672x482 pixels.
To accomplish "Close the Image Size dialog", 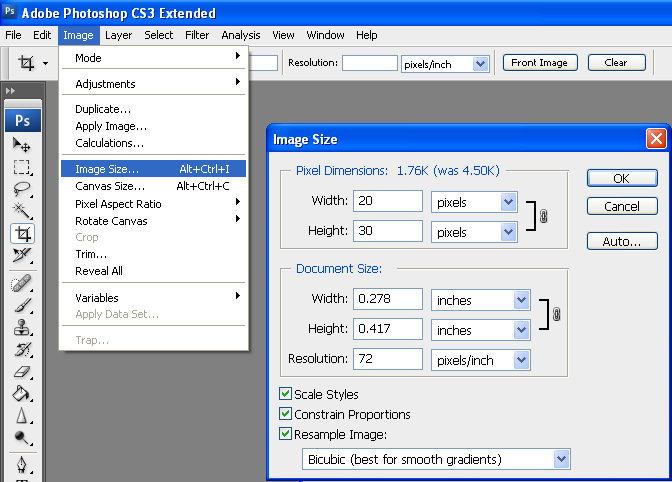I will (x=656, y=139).
